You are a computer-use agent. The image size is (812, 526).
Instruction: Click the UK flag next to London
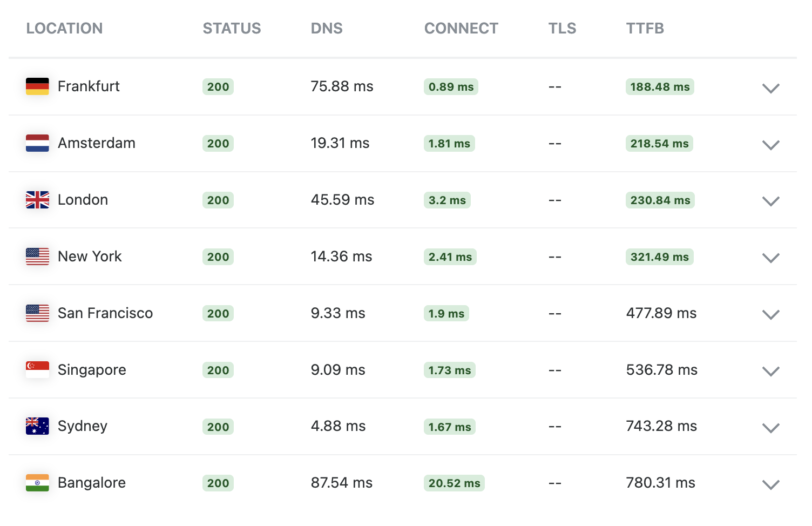37,200
